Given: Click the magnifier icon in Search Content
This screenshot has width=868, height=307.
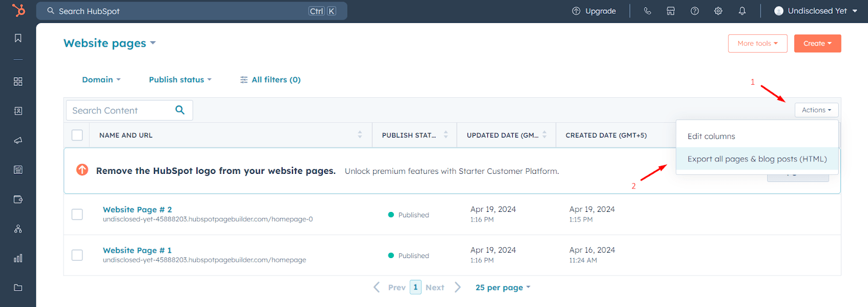Looking at the screenshot, I should [x=180, y=110].
